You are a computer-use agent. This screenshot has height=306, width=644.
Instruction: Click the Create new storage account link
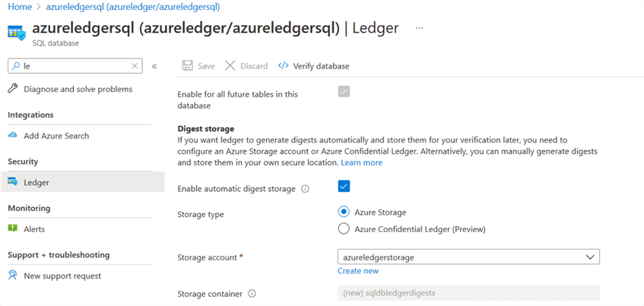pyautogui.click(x=357, y=271)
